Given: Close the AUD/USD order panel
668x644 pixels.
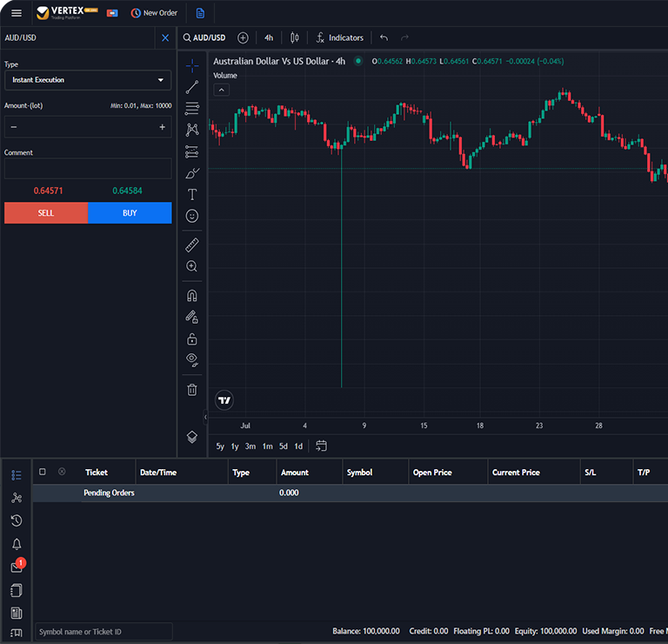Looking at the screenshot, I should [x=165, y=38].
